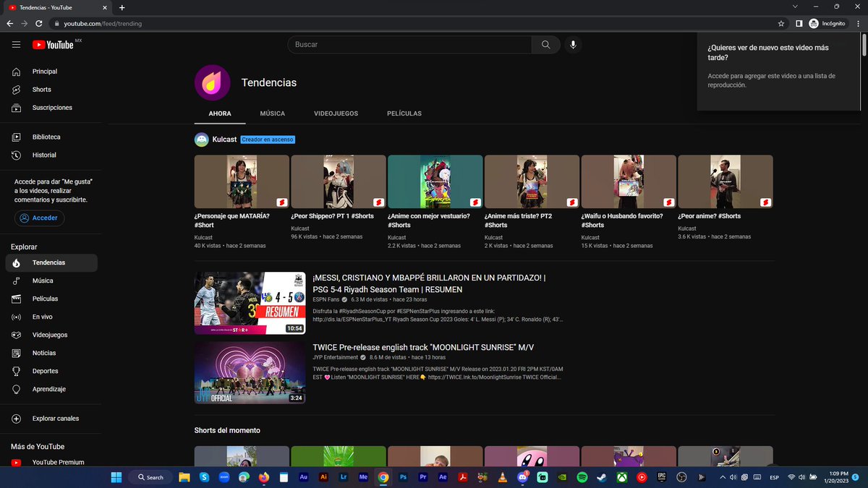Open Chrome side panel icon
The height and width of the screenshot is (488, 868).
coord(799,23)
